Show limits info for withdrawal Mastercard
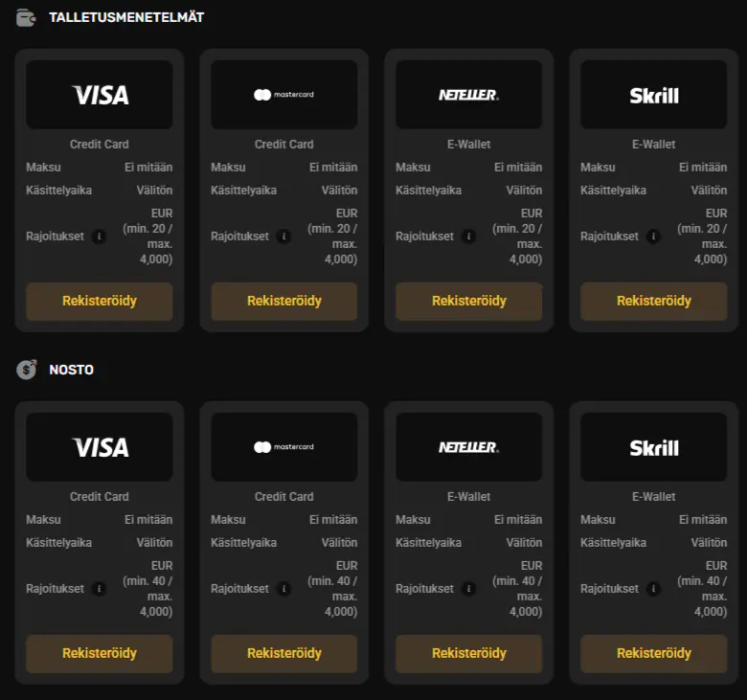747x700 pixels. (x=283, y=589)
